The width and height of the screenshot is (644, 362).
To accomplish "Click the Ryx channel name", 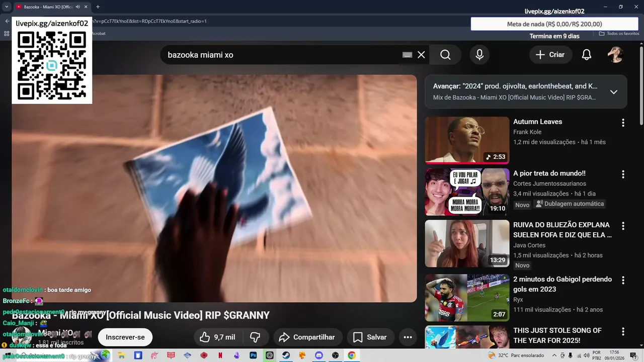I will pos(518,300).
